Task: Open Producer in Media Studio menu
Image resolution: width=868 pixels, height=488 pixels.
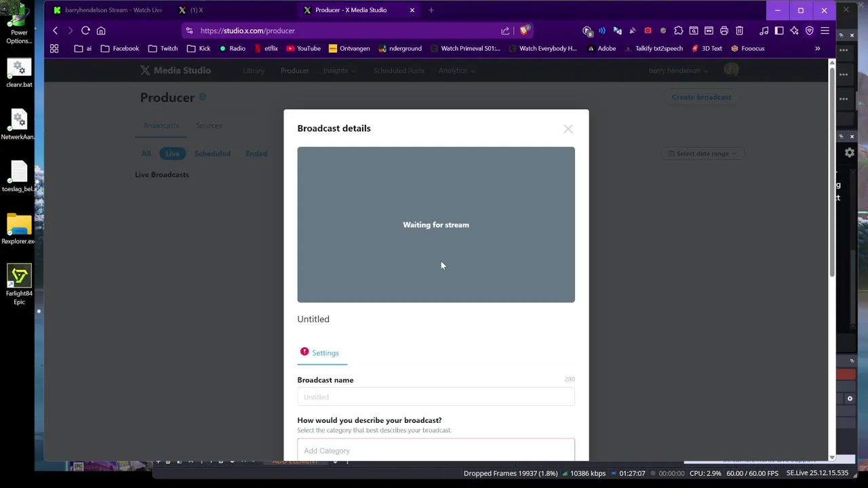Action: pos(294,70)
